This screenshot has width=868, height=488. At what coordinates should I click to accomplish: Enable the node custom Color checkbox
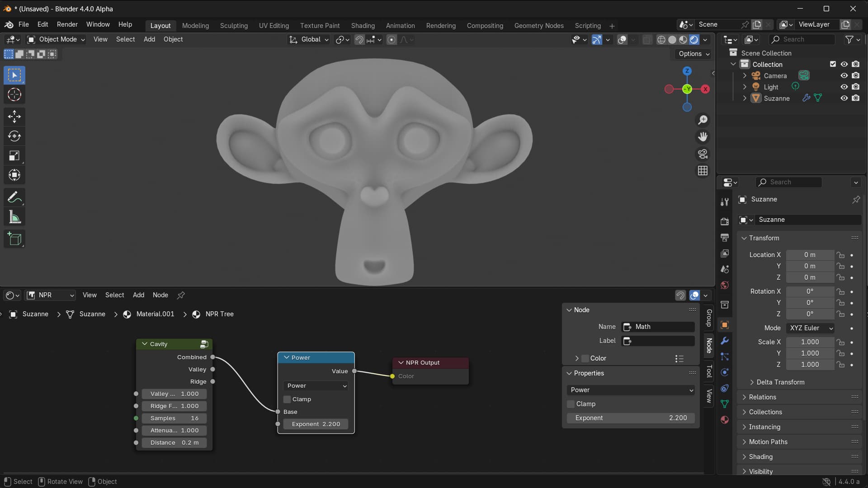coord(585,358)
